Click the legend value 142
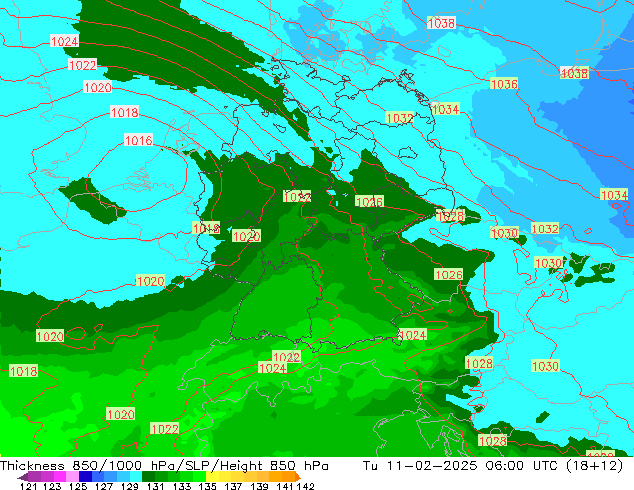Screen dimensions: 634x490 [306, 486]
